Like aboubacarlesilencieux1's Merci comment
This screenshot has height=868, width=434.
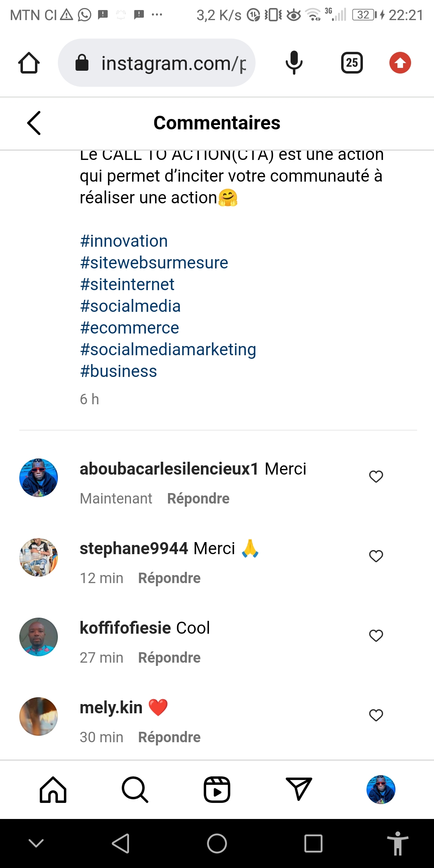point(376,477)
